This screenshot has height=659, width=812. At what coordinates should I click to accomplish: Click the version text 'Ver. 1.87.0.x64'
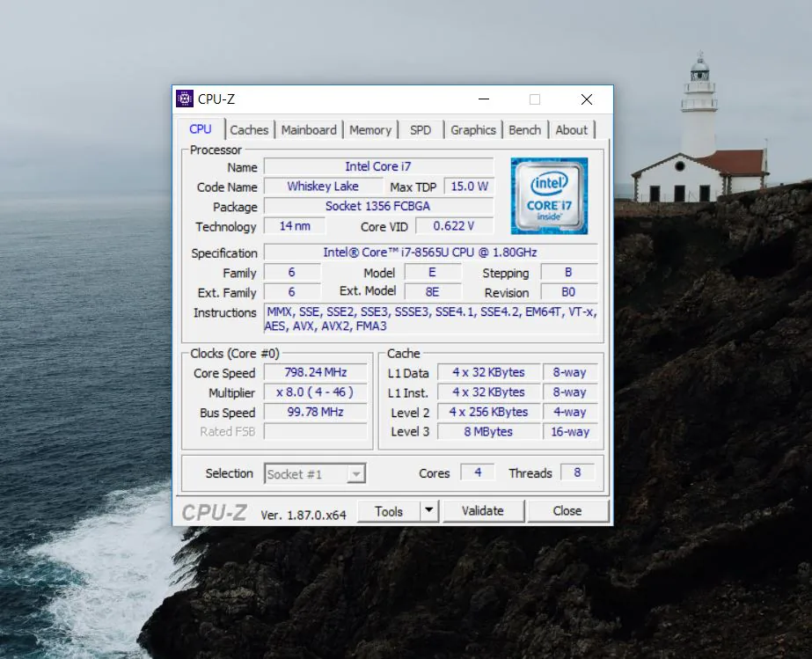point(304,515)
